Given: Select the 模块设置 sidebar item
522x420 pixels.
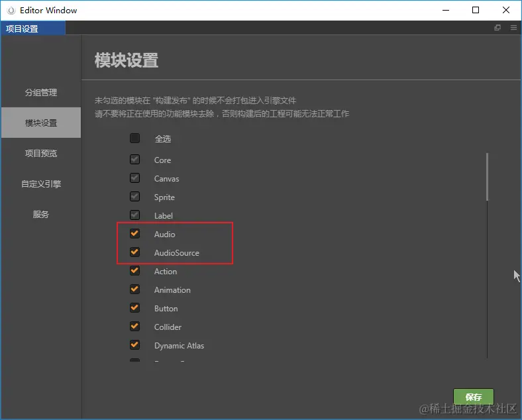Looking at the screenshot, I should point(41,123).
